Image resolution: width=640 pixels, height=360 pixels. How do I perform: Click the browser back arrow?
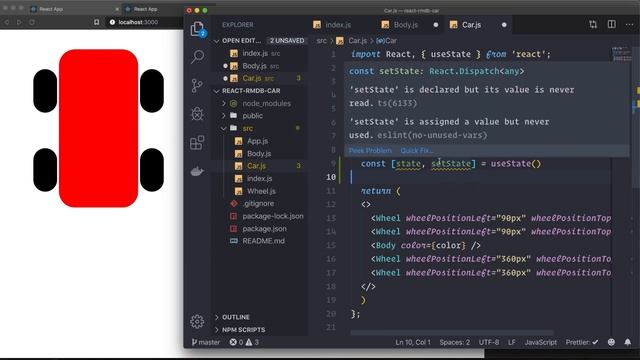click(x=7, y=22)
